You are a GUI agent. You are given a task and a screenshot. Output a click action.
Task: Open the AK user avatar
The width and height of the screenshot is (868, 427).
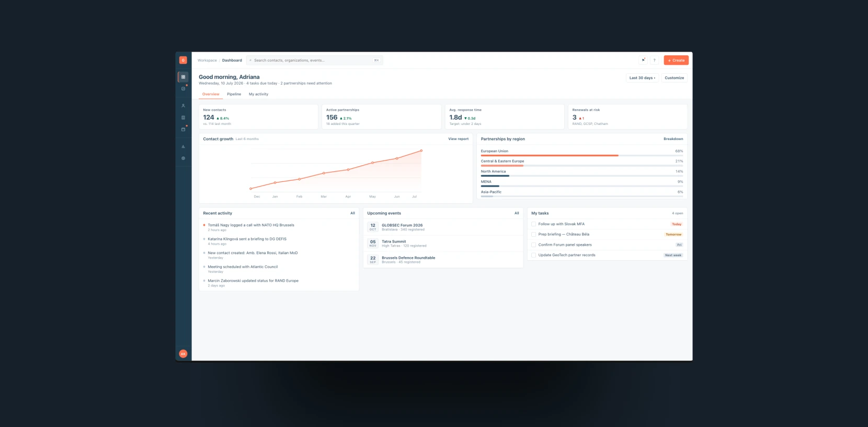tap(183, 354)
